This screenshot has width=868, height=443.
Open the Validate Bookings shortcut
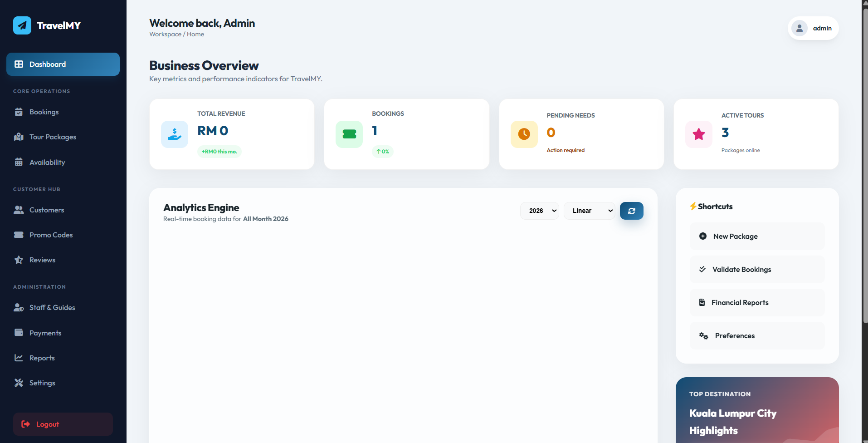757,270
